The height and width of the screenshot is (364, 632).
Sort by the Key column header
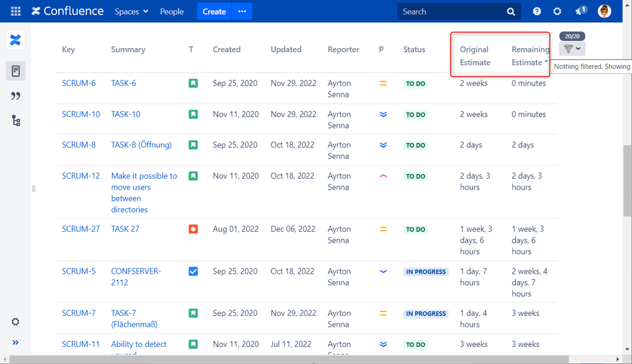pyautogui.click(x=68, y=49)
